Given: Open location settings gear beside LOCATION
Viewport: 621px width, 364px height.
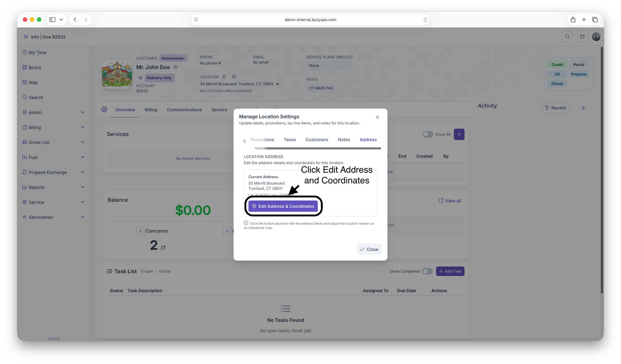Looking at the screenshot, I should tap(234, 77).
